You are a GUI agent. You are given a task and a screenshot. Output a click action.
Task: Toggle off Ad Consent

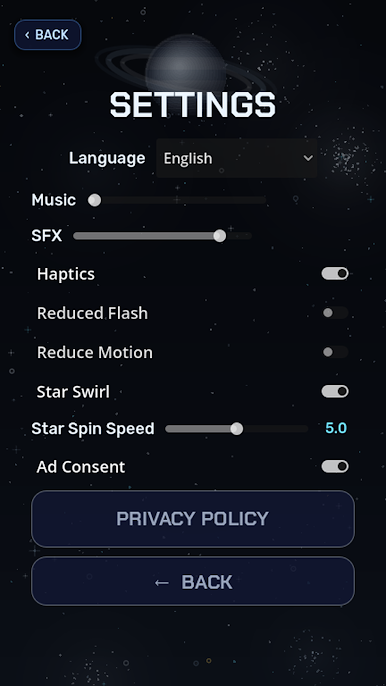click(x=335, y=466)
